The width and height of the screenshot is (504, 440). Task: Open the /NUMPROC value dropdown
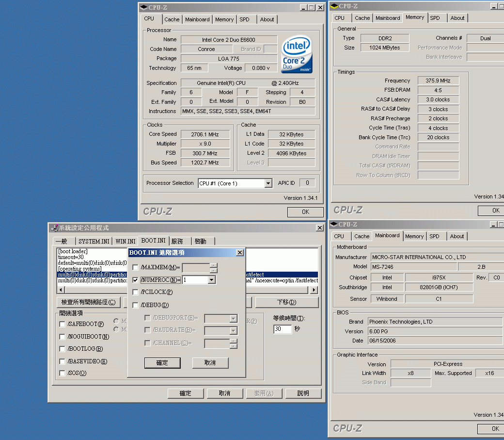(x=211, y=280)
